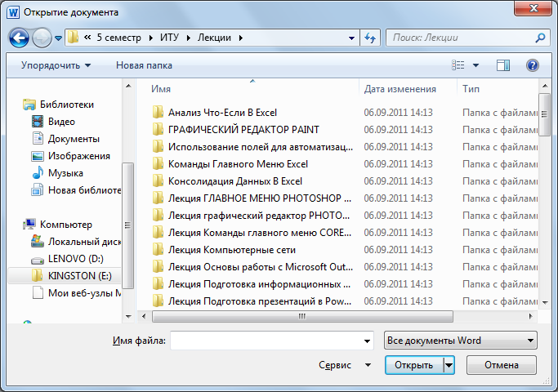Select 'Лекция Основы работы с Microsoft Out' folder
This screenshot has height=392, width=558.
point(261,266)
